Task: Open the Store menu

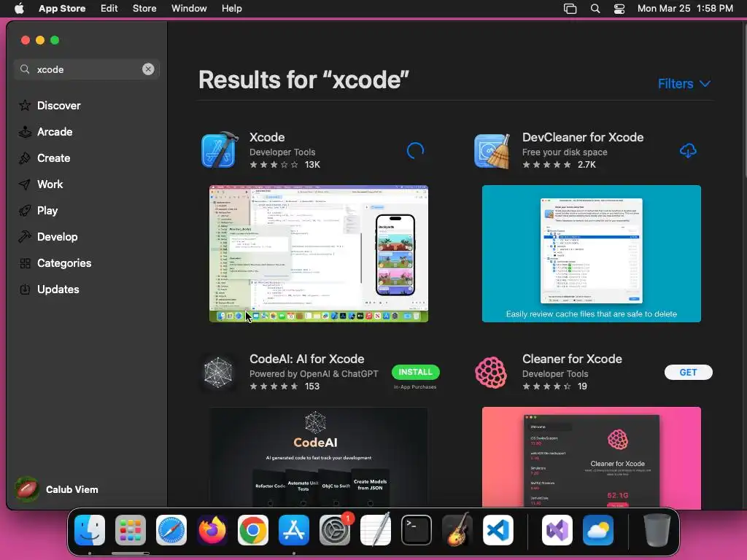Action: (x=144, y=8)
